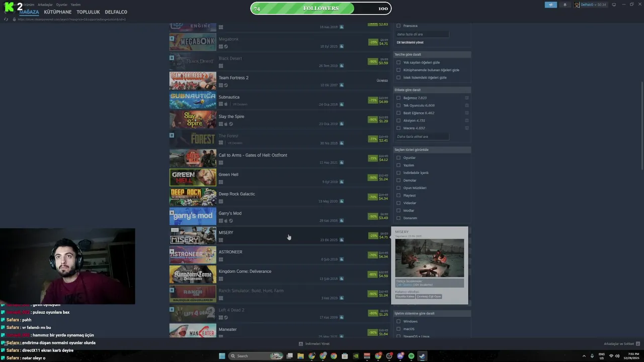Screen dimensions: 644x362
Task: Click the blue announcements megaphone button
Action: [x=551, y=5]
